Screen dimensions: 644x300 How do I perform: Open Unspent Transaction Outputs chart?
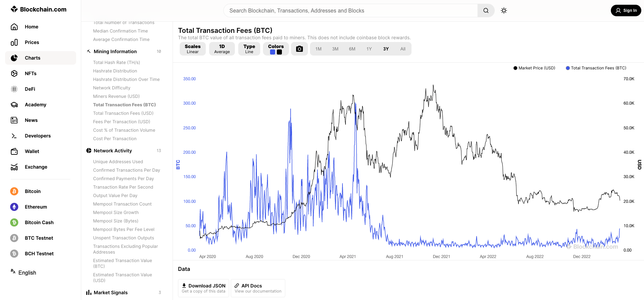pyautogui.click(x=124, y=238)
